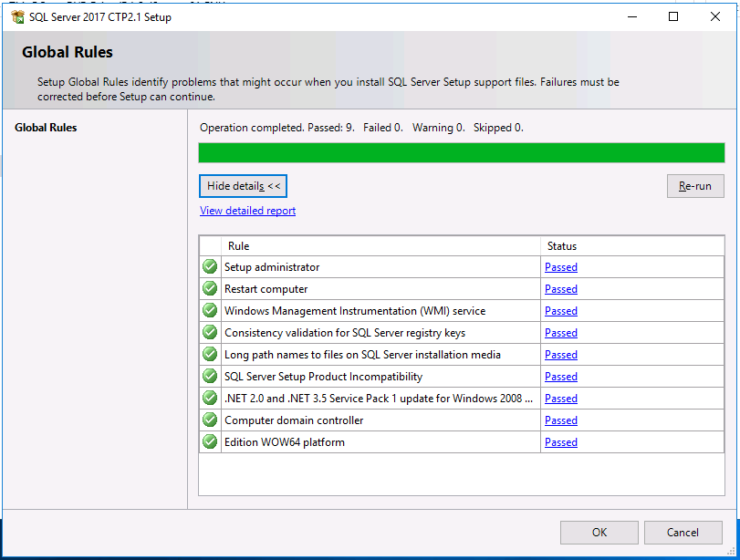This screenshot has width=740, height=560.
Task: Minimize the SQL Server Setup window
Action: (632, 16)
